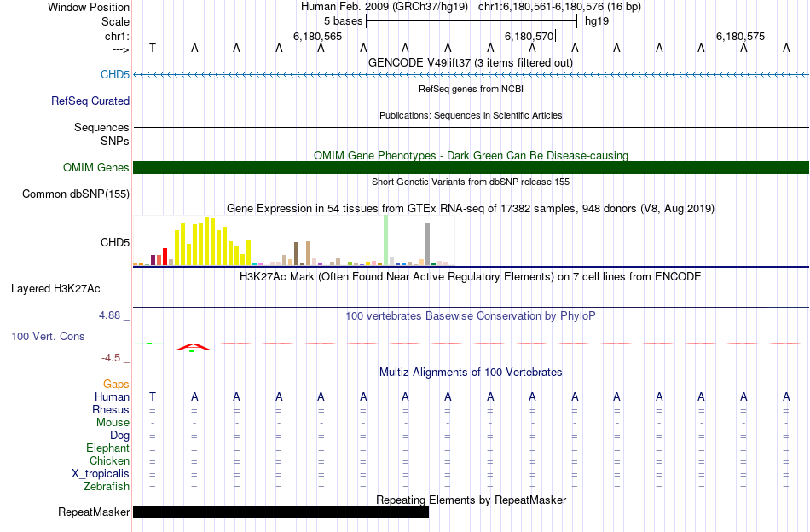This screenshot has height=532, width=810.
Task: Click the dark green OMIM gene bar
Action: [472, 167]
